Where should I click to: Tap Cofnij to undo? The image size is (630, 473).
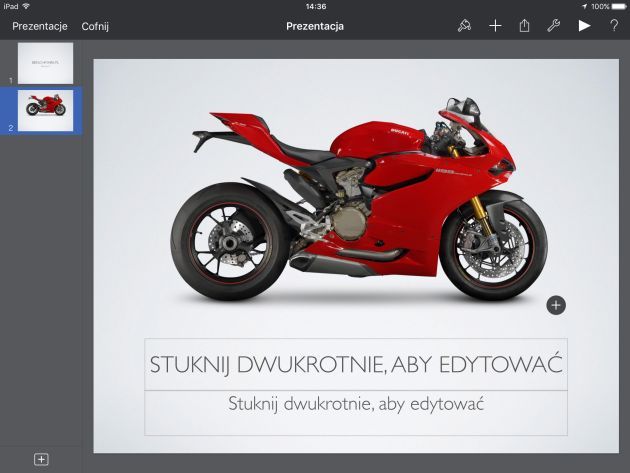(x=95, y=27)
